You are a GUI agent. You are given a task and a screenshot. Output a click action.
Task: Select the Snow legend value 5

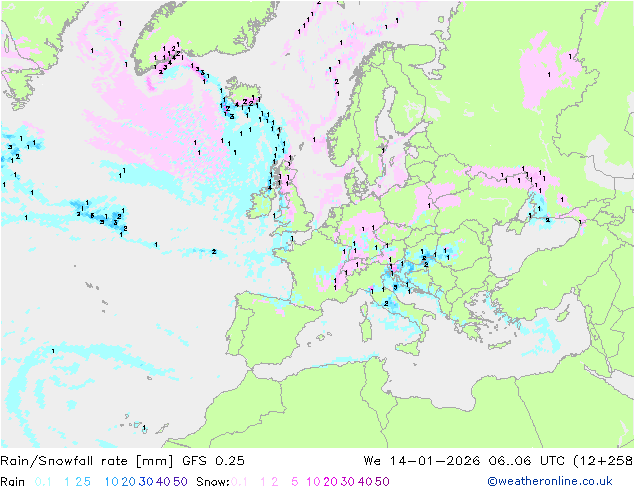pos(295,482)
